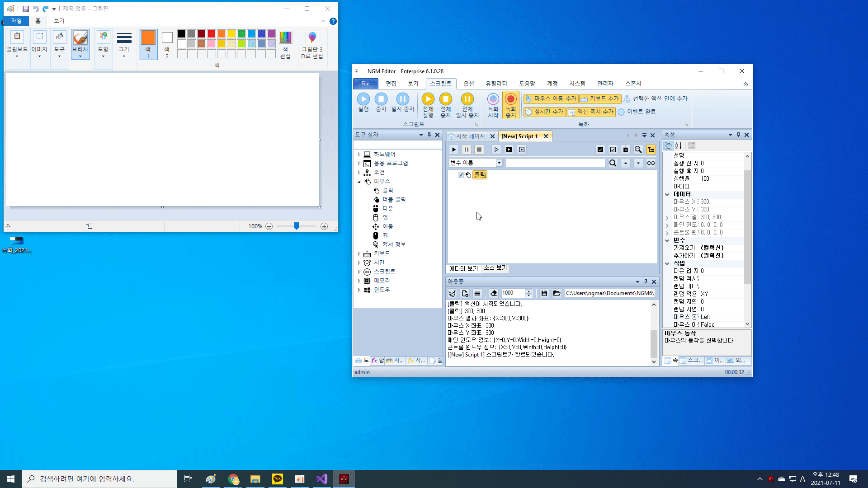Open the 변수 이름 dropdown
868x488 pixels.
[499, 163]
